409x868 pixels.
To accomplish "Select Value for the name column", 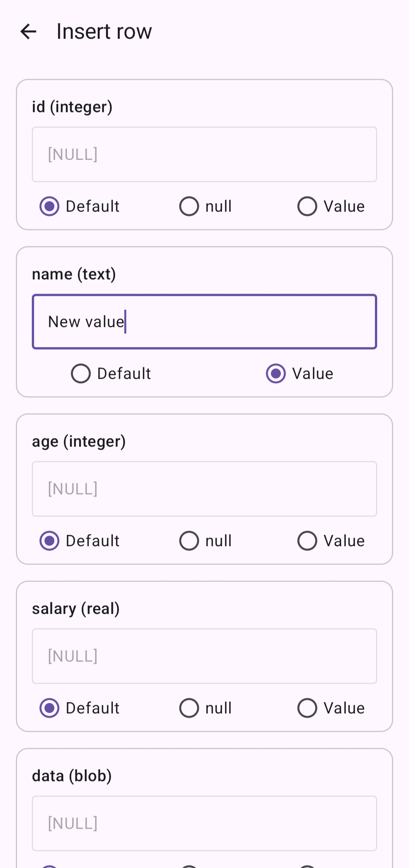I will click(276, 373).
